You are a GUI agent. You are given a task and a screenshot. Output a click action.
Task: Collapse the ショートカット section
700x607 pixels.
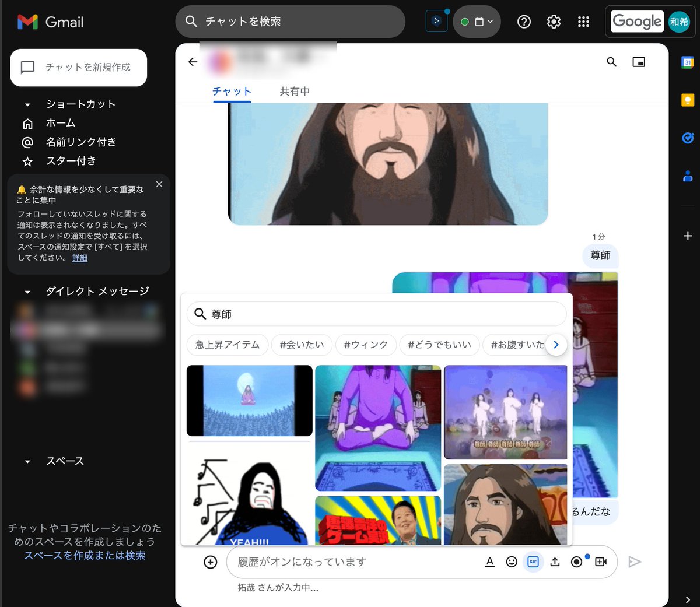pyautogui.click(x=27, y=104)
